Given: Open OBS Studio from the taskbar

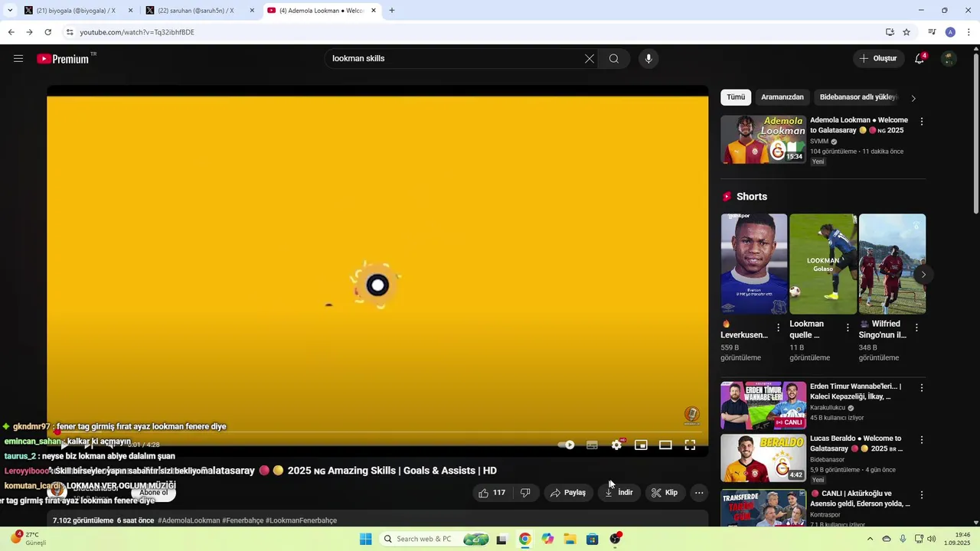Looking at the screenshot, I should click(x=615, y=539).
